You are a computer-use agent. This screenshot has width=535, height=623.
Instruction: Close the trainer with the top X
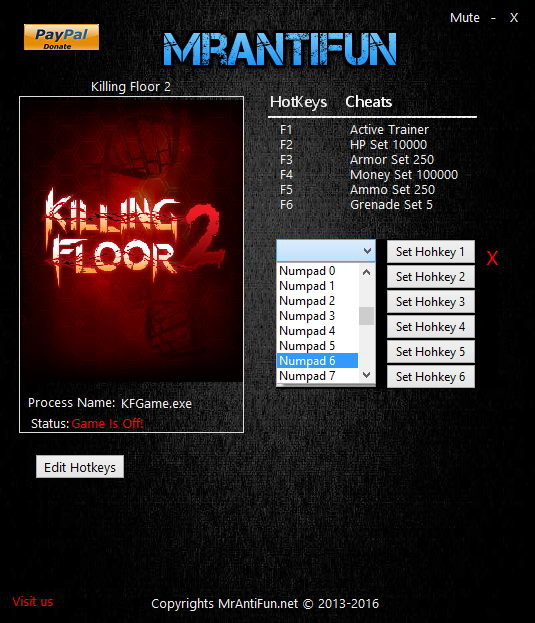click(x=514, y=18)
